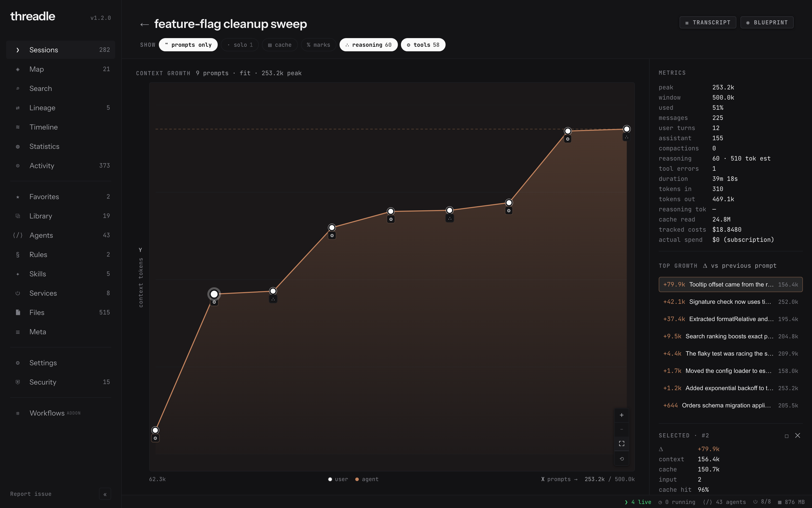Click the '0 running' status bar entry
Screen dimensions: 812x508
click(677, 502)
